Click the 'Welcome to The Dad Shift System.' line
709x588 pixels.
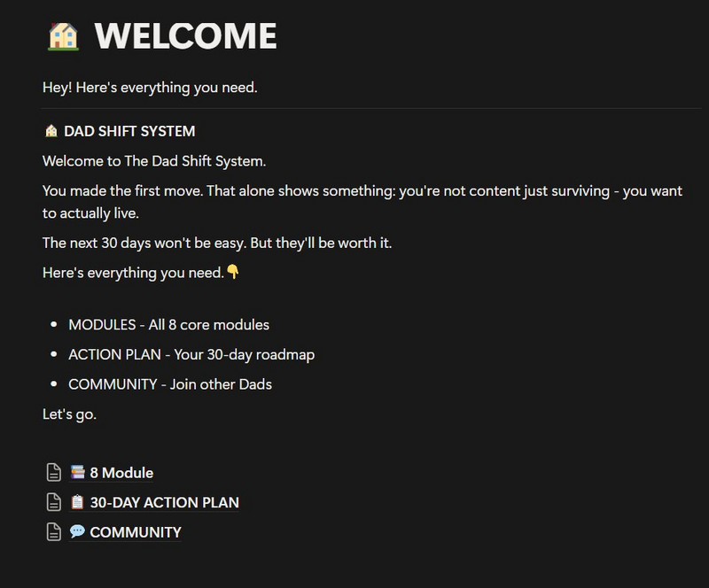(149, 159)
